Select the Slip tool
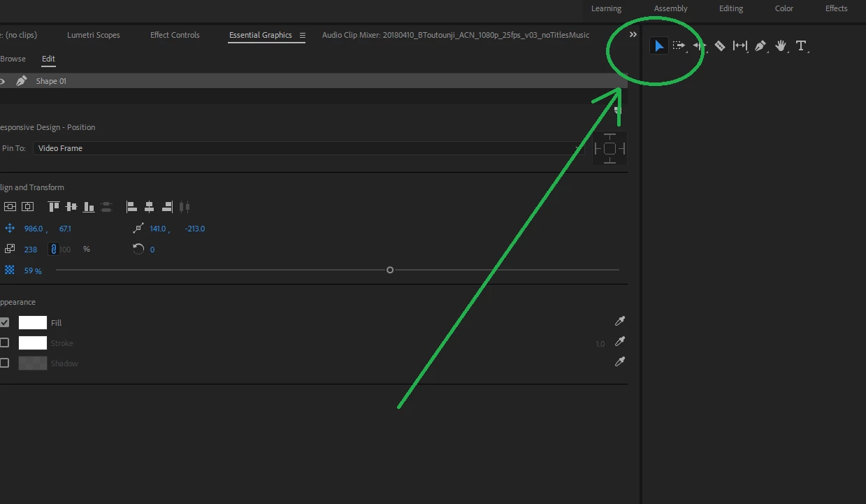 pyautogui.click(x=739, y=46)
